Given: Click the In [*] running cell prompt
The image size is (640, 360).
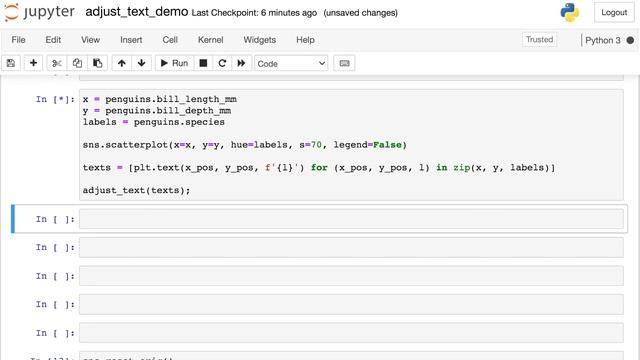Looking at the screenshot, I should point(55,99).
